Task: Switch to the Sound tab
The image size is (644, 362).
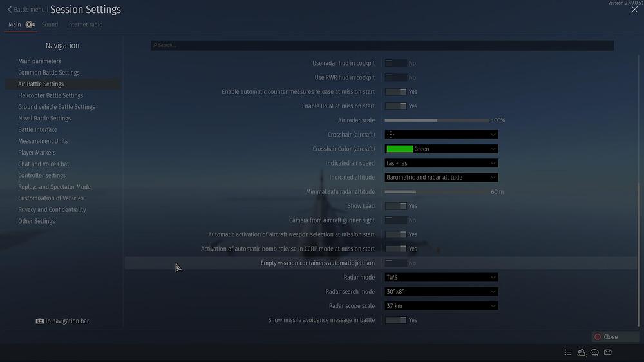Action: [50, 24]
